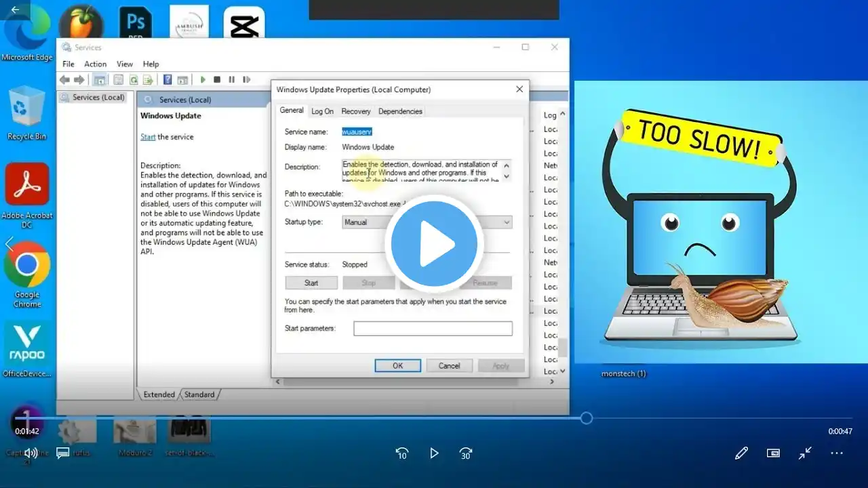The width and height of the screenshot is (868, 488).
Task: Open the volume speaker control
Action: 31,453
